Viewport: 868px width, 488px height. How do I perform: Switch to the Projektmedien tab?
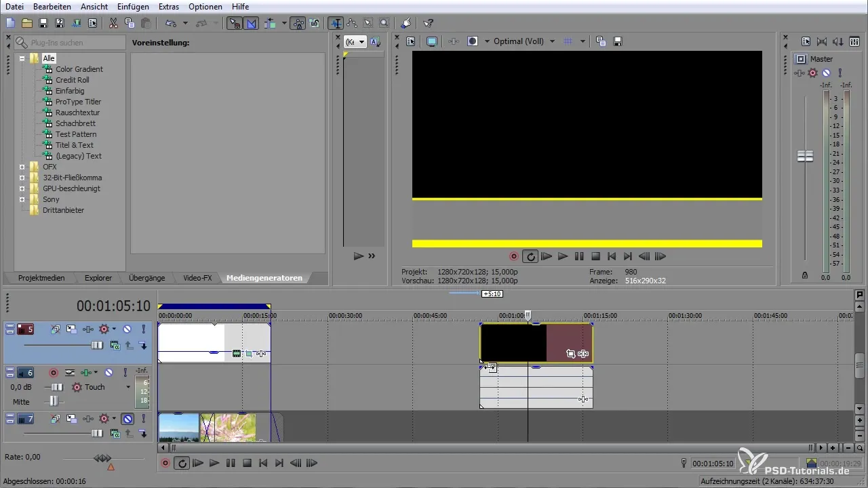(x=42, y=278)
